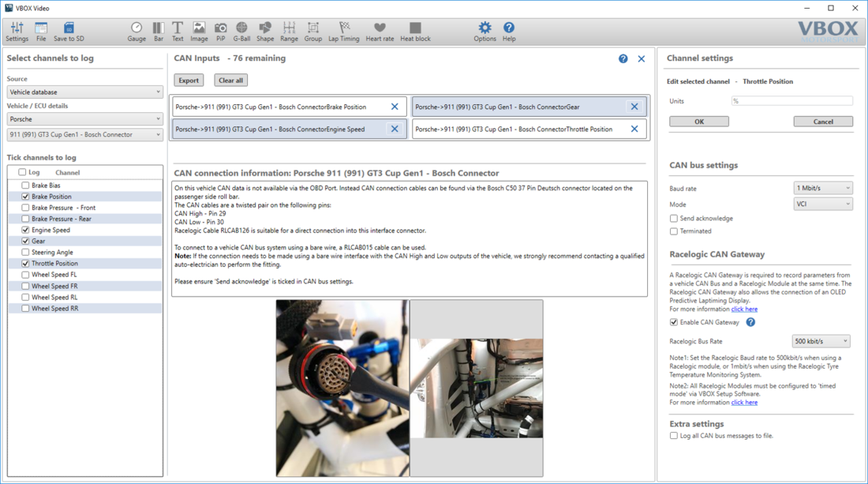Untick the Engine Speed channel checkbox
The width and height of the screenshot is (868, 484).
point(25,230)
